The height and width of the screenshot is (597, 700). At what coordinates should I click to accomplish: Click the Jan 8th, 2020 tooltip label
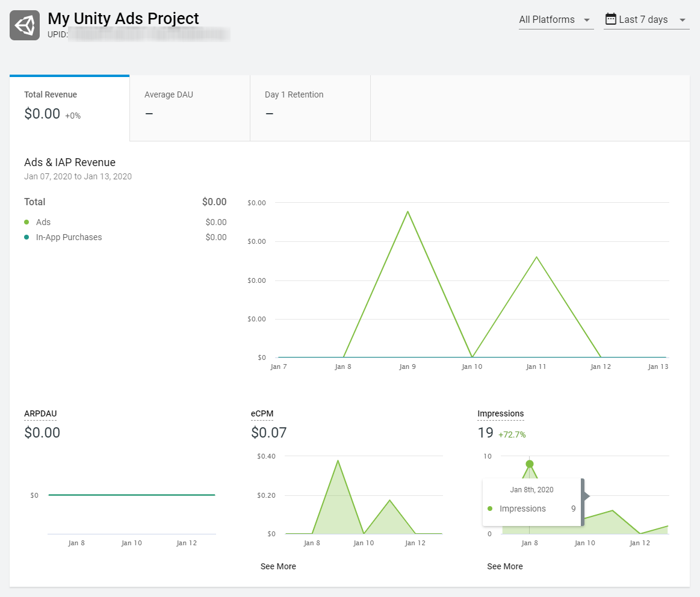coord(531,489)
